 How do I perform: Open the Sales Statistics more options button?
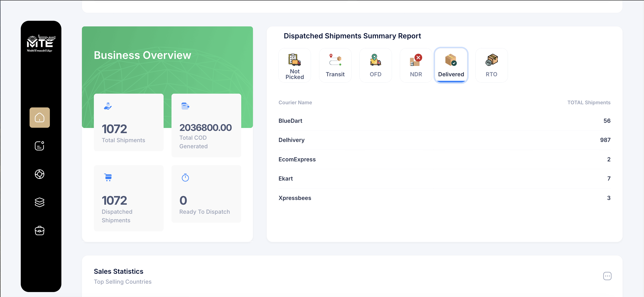607,276
